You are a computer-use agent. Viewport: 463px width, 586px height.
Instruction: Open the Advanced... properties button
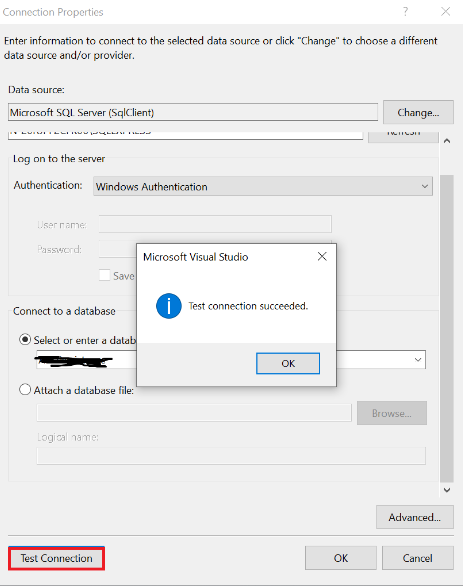415,517
